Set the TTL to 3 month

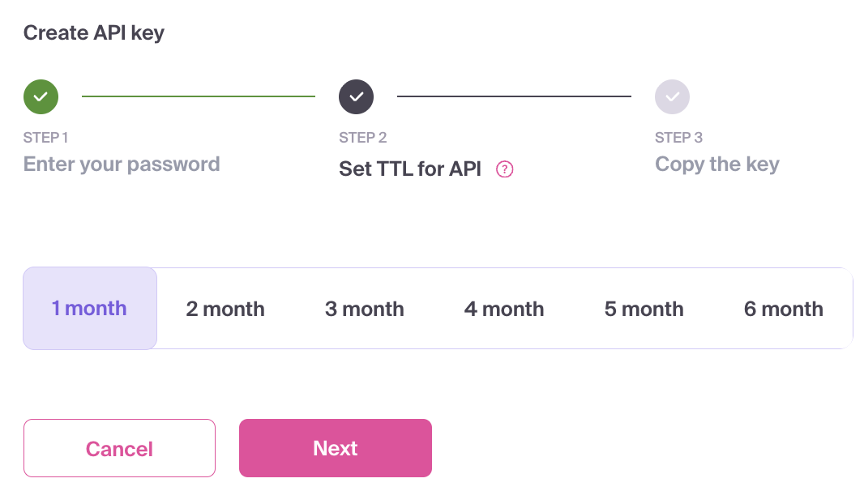[365, 309]
